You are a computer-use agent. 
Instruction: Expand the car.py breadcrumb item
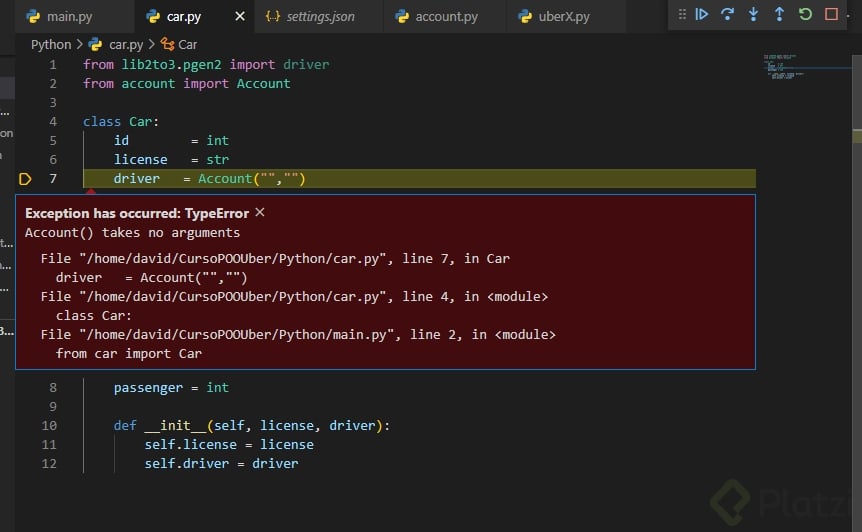[125, 44]
